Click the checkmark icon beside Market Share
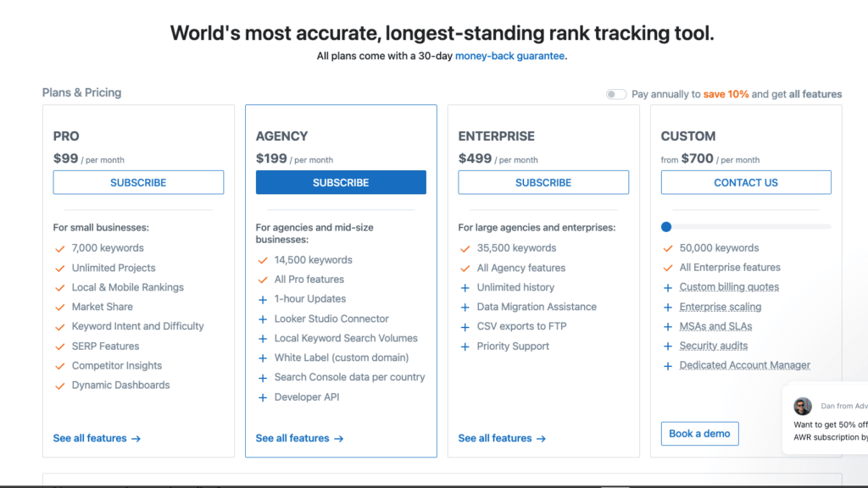Image resolution: width=868 pixels, height=488 pixels. [60, 307]
